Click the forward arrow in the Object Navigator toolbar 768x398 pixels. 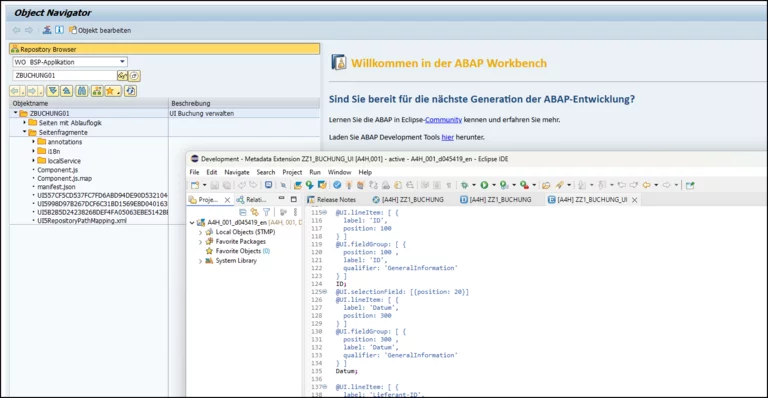click(x=29, y=30)
